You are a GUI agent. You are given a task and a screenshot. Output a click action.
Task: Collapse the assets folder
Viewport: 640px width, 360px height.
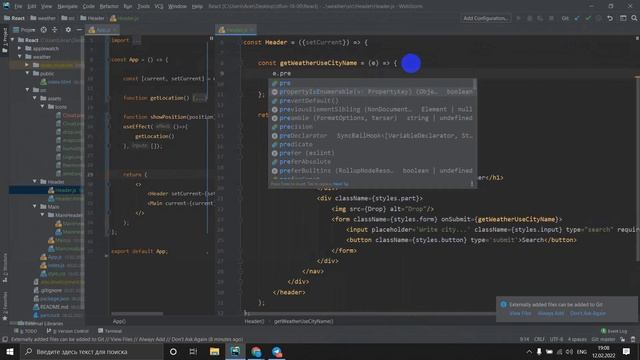click(36, 98)
